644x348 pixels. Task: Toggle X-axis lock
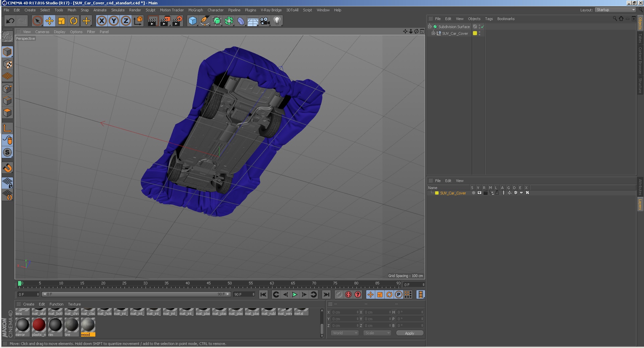coord(102,21)
